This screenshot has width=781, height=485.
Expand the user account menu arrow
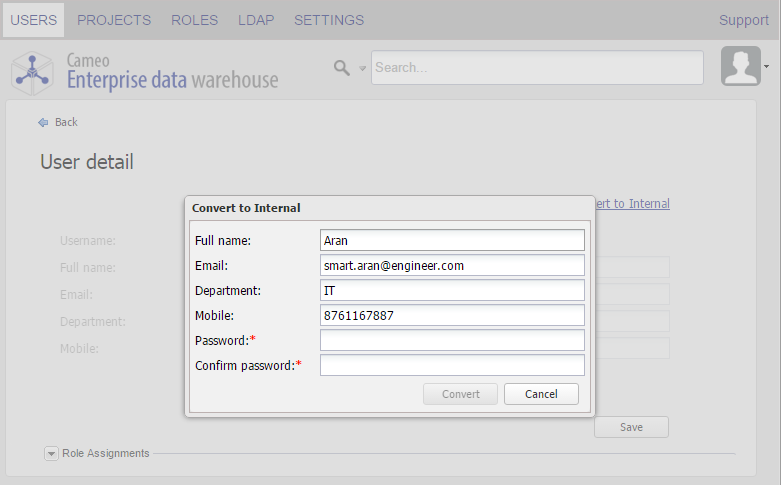[767, 66]
